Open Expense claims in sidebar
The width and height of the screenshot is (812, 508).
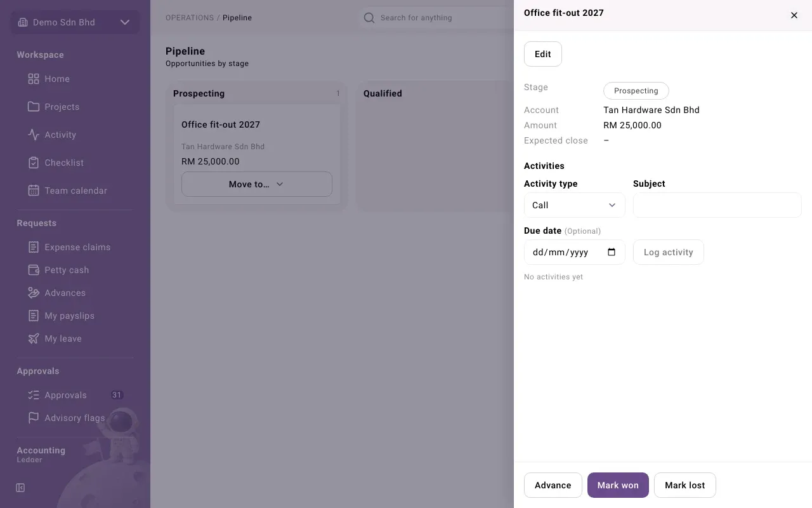point(77,247)
